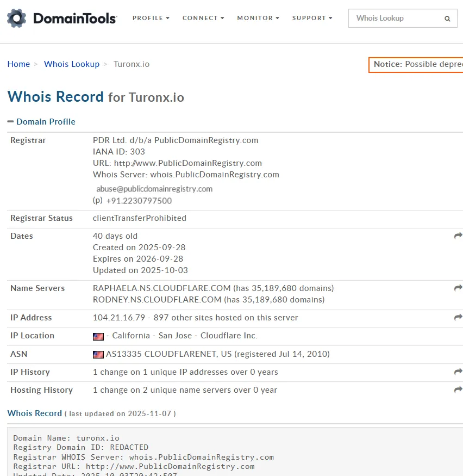Click the Whois Lookup search field
The height and width of the screenshot is (476, 463).
click(403, 18)
